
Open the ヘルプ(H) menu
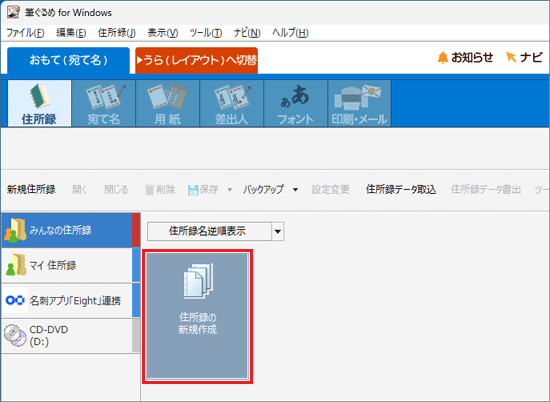290,33
